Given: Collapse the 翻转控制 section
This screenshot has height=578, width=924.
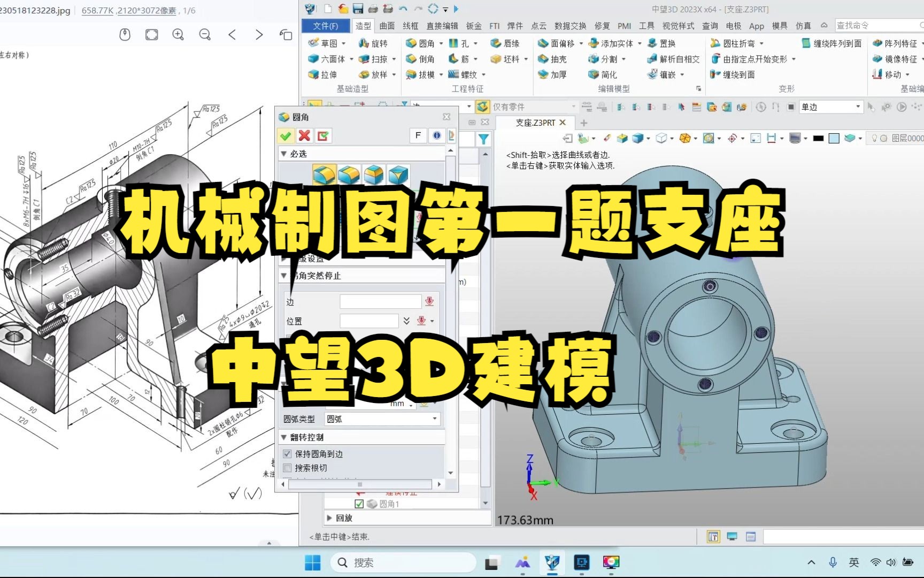Looking at the screenshot, I should coord(284,437).
